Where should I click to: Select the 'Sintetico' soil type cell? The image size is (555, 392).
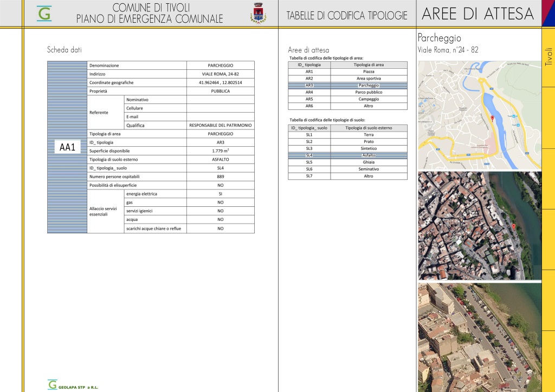(x=369, y=148)
